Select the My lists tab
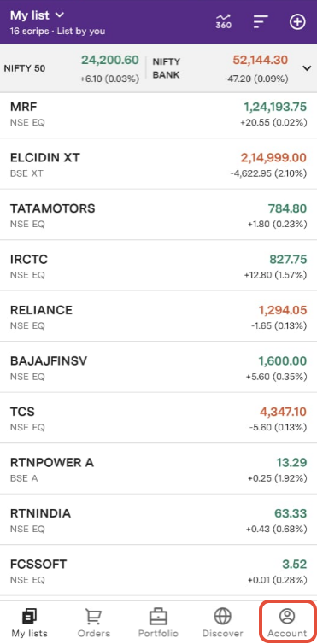The image size is (317, 644). (x=30, y=623)
